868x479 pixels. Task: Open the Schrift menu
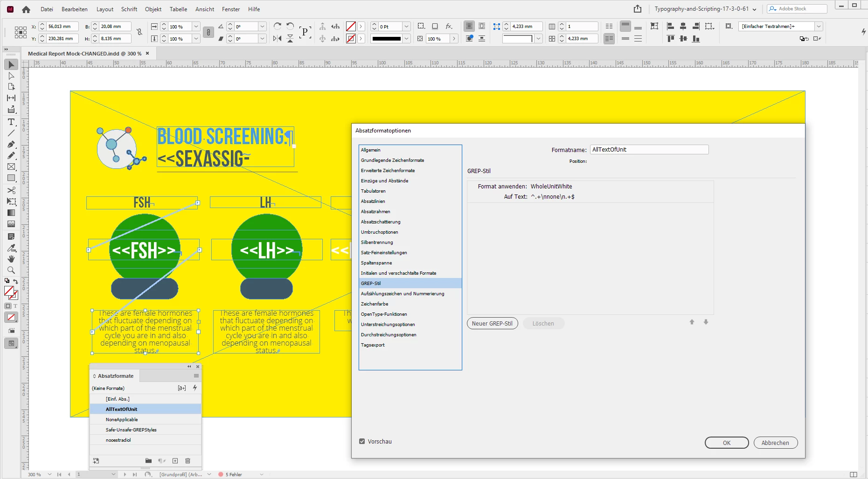click(x=129, y=9)
